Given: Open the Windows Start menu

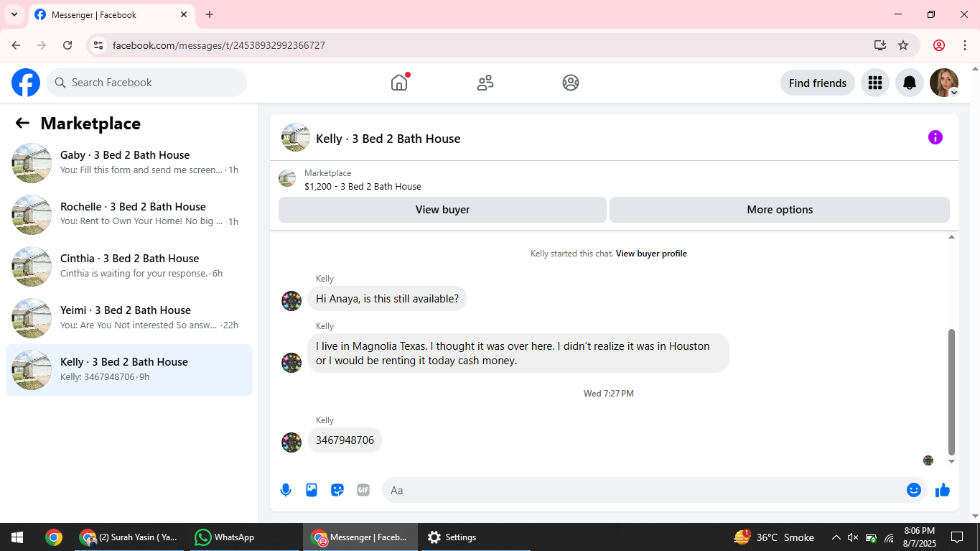Looking at the screenshot, I should (x=17, y=537).
